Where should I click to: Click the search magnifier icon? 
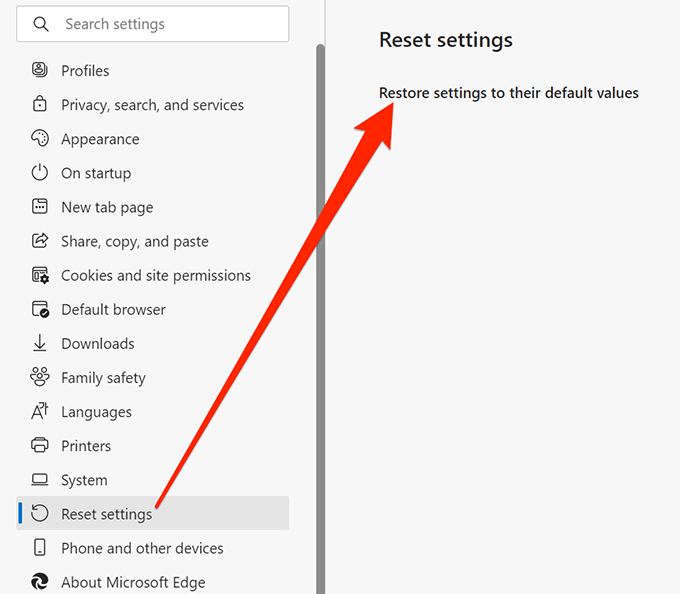coord(41,24)
